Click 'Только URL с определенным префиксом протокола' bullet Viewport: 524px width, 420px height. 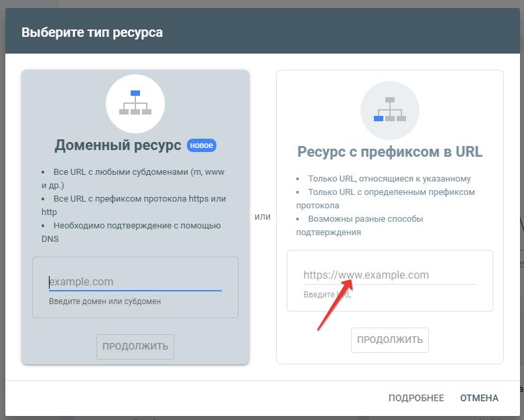(x=385, y=199)
